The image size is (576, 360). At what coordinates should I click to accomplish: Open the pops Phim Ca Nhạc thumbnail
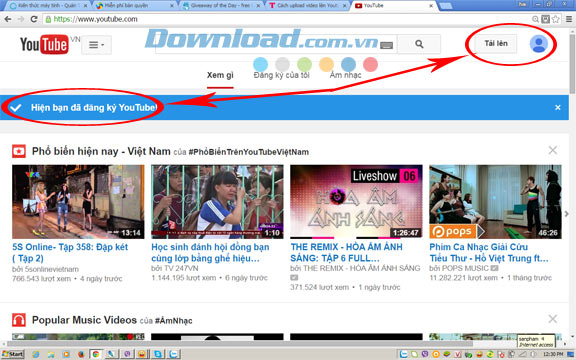point(495,202)
